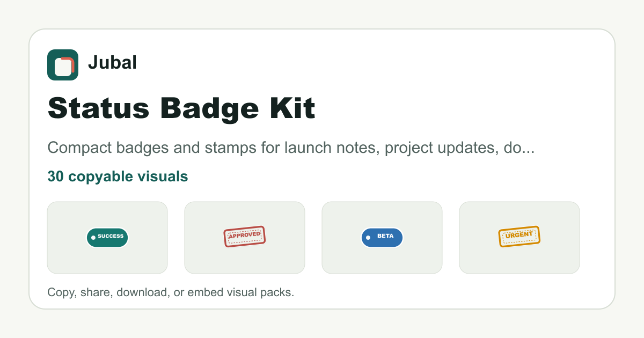Open the SUCCESS badge preview tile
The height and width of the screenshot is (338, 644).
click(107, 238)
